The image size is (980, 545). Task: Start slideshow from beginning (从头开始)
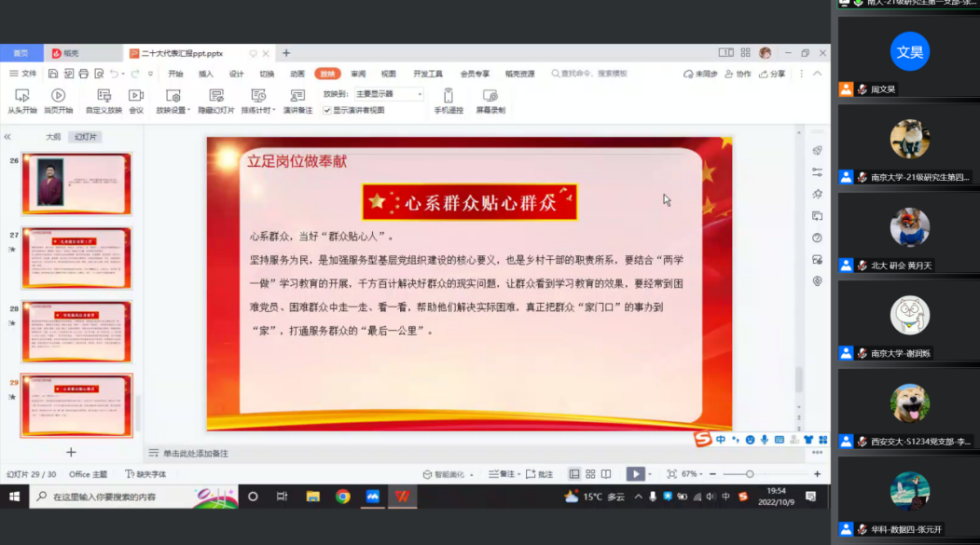(21, 101)
